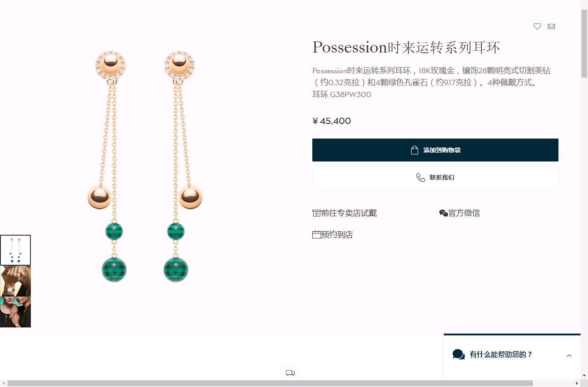588x387 pixels.
Task: Click the delivery truck icon at bottom
Action: pyautogui.click(x=290, y=373)
